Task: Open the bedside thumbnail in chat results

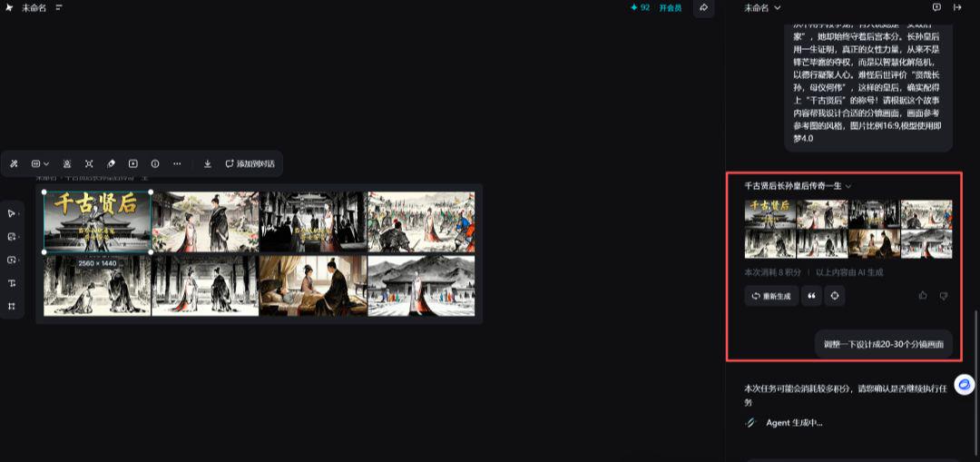Action: point(875,244)
